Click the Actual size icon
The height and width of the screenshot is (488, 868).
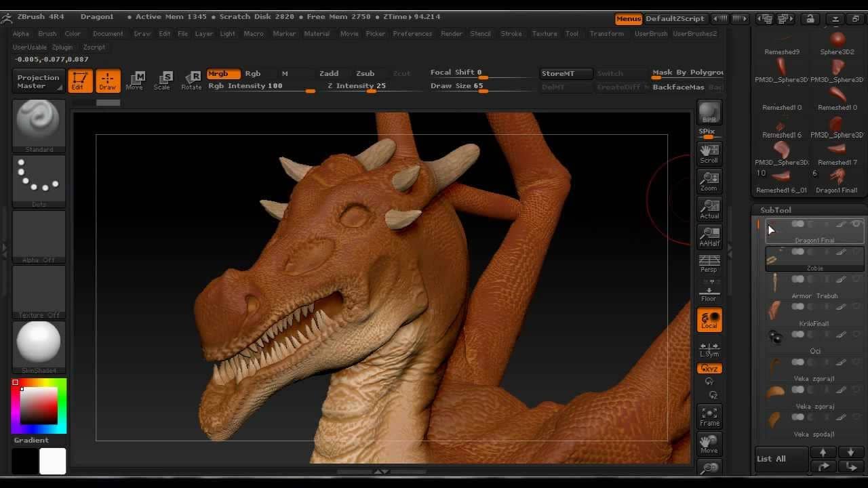pyautogui.click(x=709, y=209)
